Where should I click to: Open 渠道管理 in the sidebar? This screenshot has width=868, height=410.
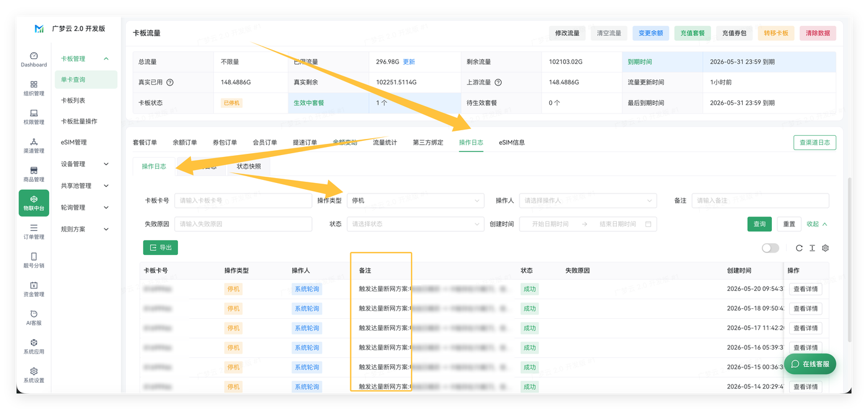click(33, 146)
